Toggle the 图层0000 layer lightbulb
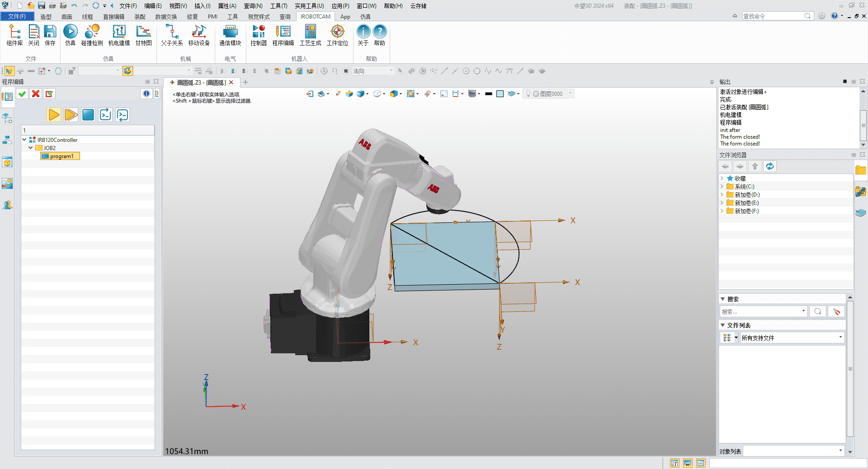 (528, 94)
